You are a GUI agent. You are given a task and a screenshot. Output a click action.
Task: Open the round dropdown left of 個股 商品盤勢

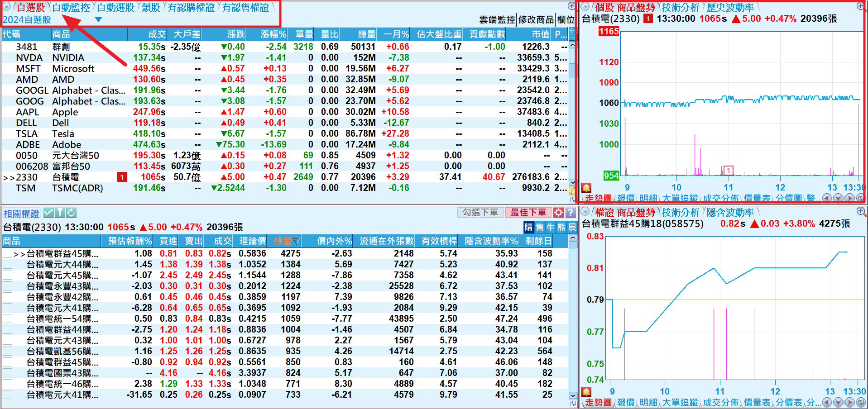[585, 7]
